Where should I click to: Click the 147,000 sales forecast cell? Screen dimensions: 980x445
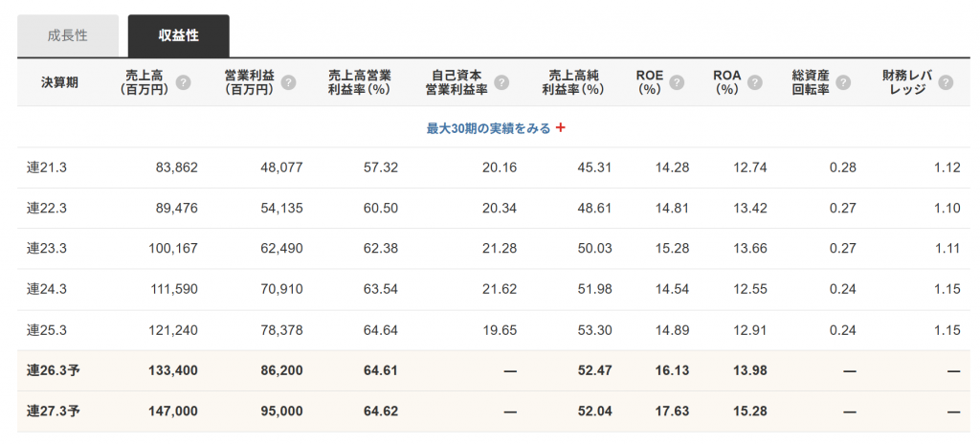(x=173, y=411)
